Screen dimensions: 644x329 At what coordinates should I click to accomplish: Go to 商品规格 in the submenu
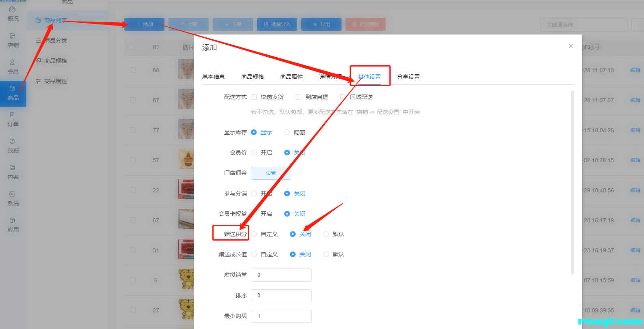click(56, 61)
